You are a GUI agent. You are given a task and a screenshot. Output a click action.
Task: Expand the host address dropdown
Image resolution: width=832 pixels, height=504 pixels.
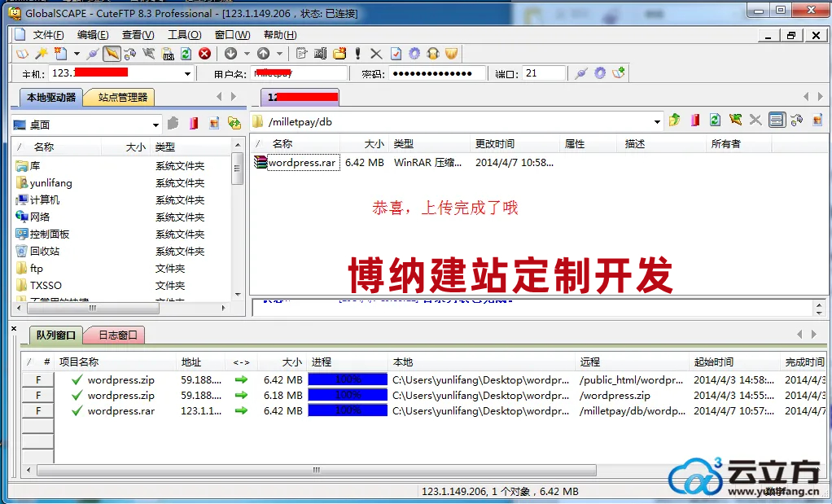pos(187,74)
